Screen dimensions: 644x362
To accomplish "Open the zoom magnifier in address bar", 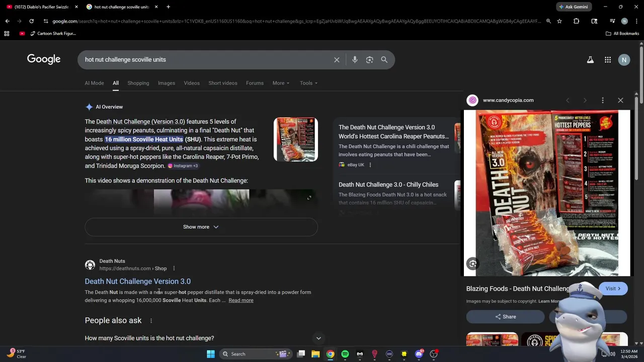I will [548, 21].
